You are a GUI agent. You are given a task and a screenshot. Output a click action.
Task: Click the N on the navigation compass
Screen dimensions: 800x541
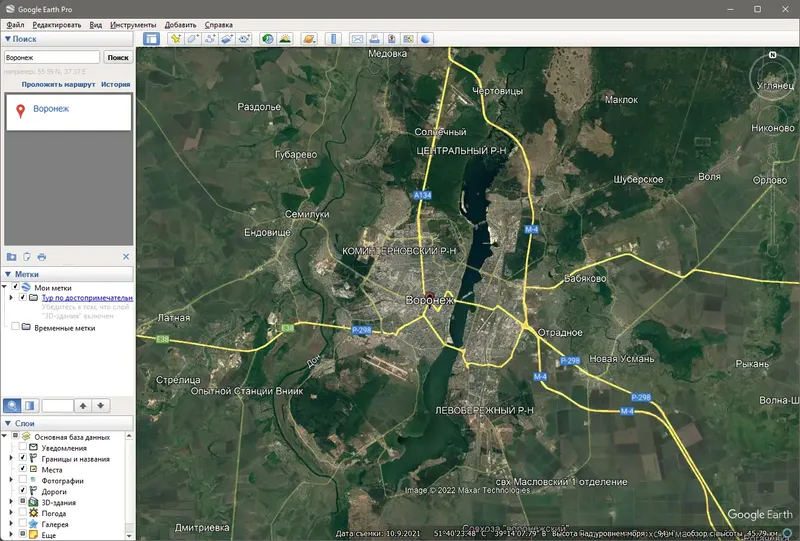tap(772, 55)
